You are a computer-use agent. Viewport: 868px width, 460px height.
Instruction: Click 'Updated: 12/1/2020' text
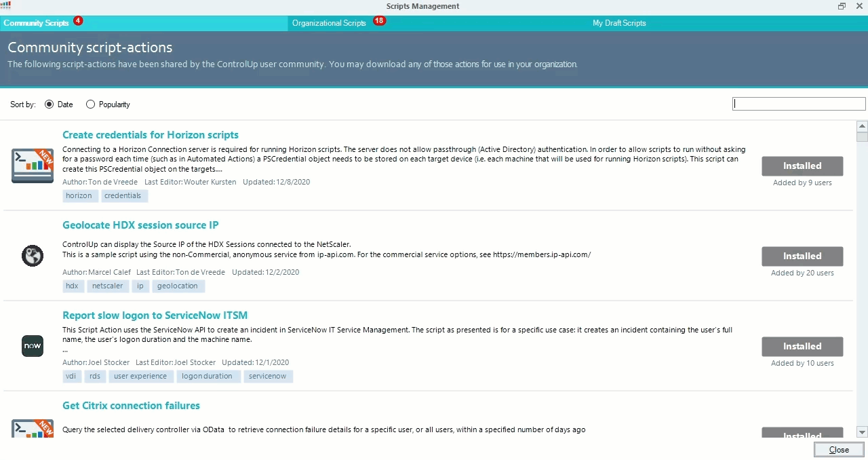coord(255,362)
